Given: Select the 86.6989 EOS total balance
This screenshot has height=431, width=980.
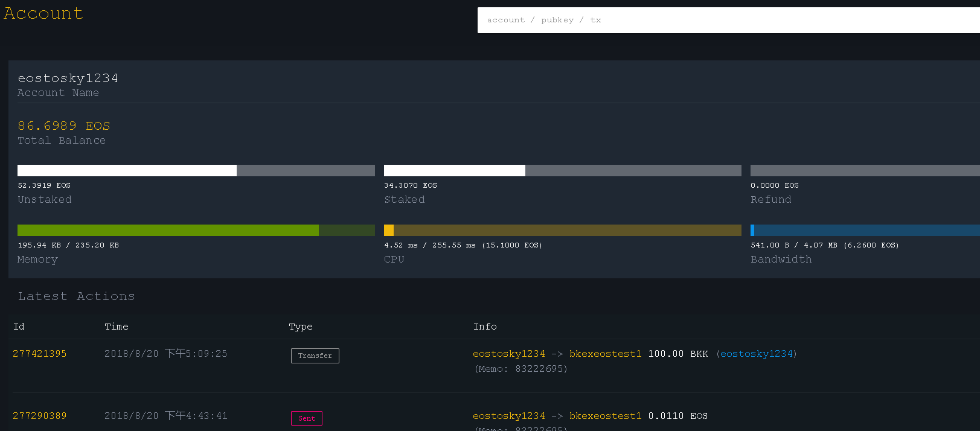Looking at the screenshot, I should (x=64, y=126).
